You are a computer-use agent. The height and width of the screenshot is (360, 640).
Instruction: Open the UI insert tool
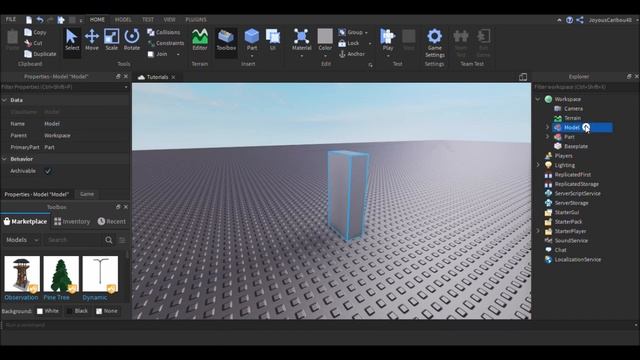click(273, 40)
